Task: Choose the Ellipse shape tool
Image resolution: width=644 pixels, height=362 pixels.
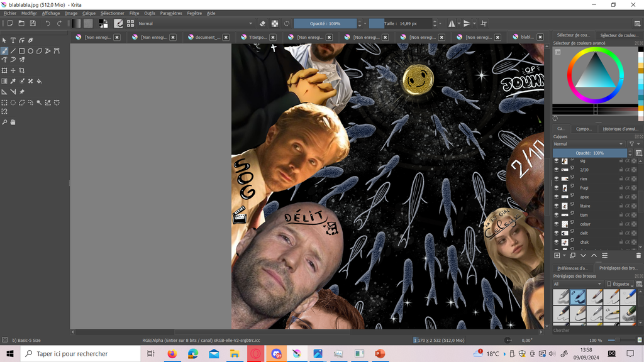Action: click(x=30, y=51)
